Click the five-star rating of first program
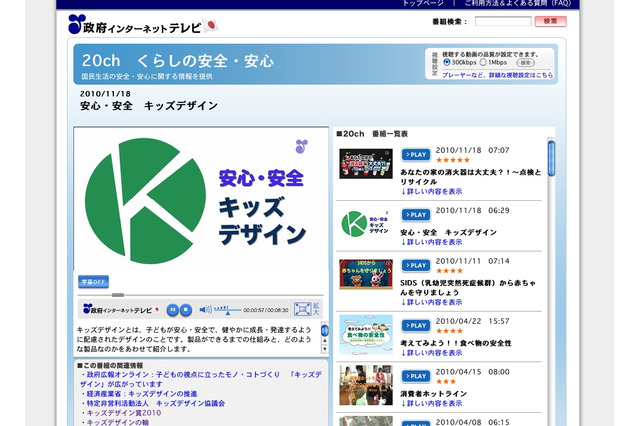 click(453, 160)
